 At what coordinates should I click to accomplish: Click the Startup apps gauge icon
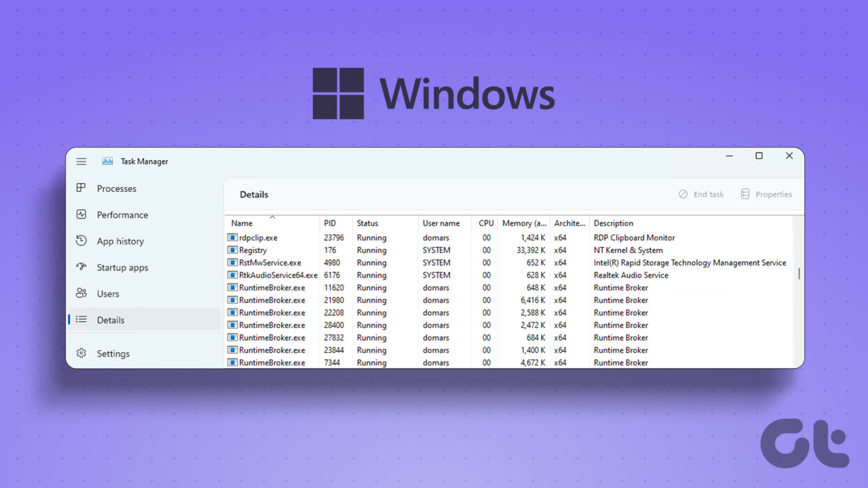[x=81, y=267]
